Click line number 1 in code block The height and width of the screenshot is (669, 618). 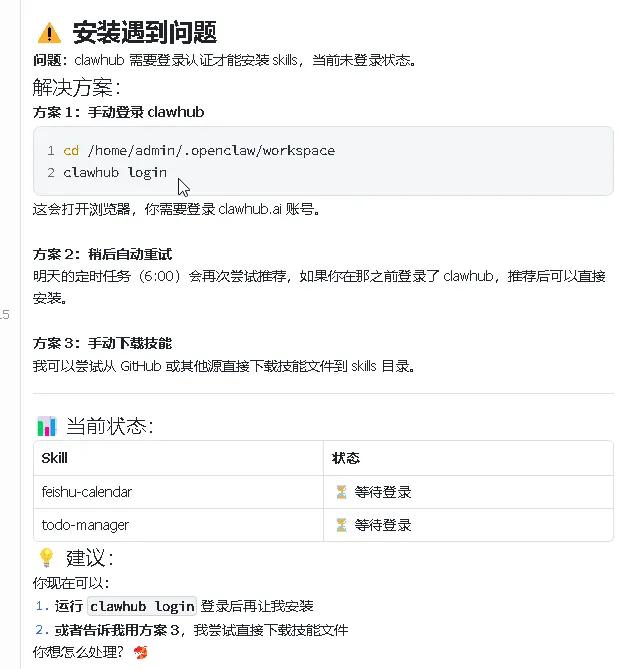click(x=50, y=151)
